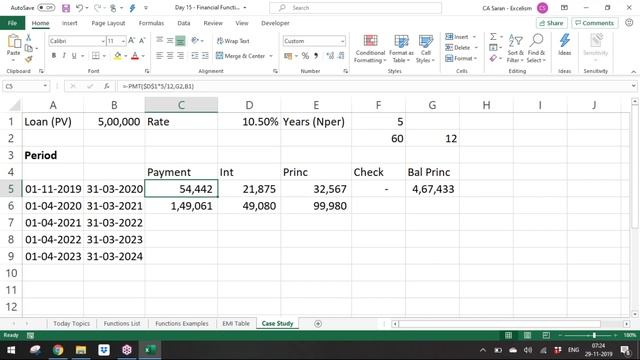Click Increase Decimal icon

point(330,56)
